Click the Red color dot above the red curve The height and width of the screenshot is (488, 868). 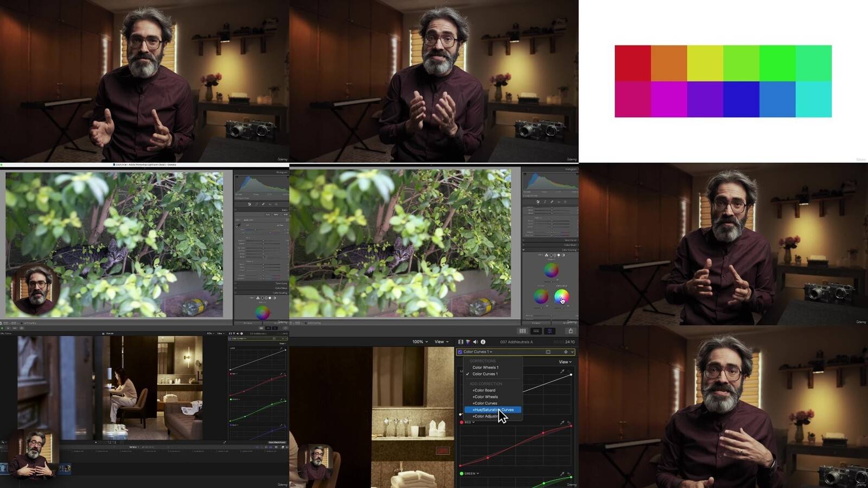[x=462, y=422]
